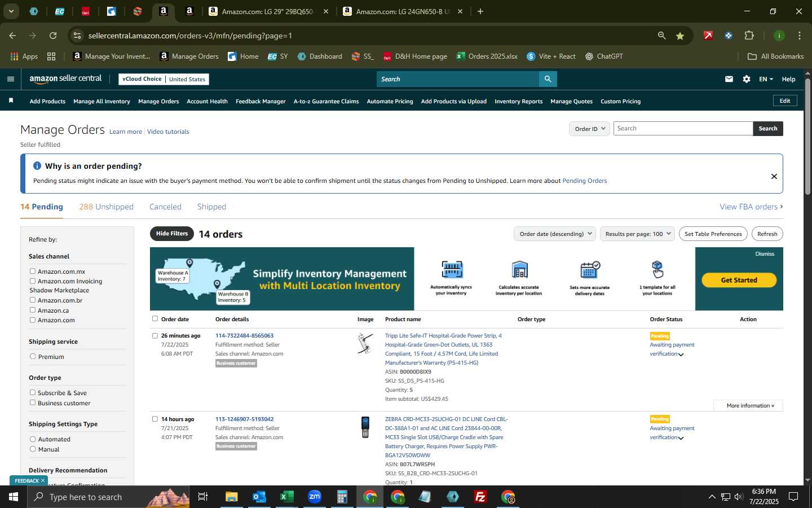This screenshot has height=508, width=812.
Task: Select the Premium shipping service radio
Action: (33, 356)
